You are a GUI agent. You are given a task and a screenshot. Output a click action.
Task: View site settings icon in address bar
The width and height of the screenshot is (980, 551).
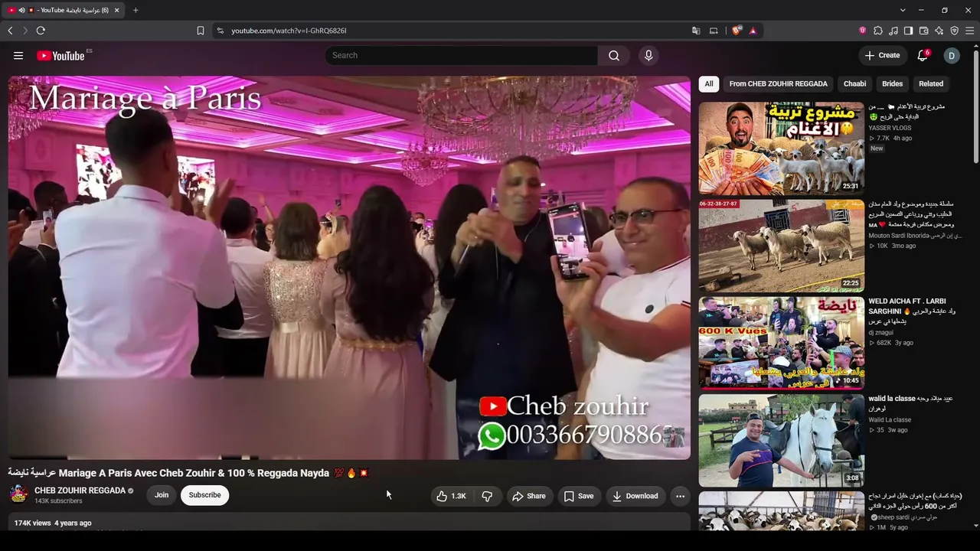coord(220,31)
